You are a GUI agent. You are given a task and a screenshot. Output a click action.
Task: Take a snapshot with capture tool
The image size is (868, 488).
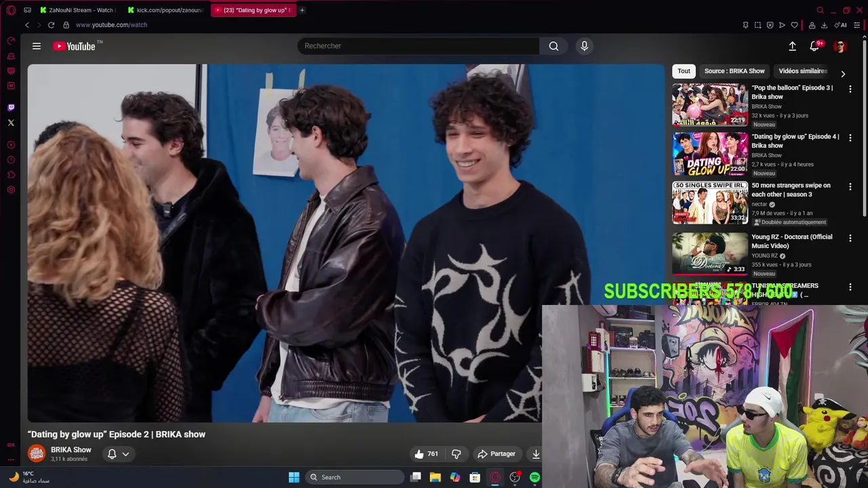757,25
